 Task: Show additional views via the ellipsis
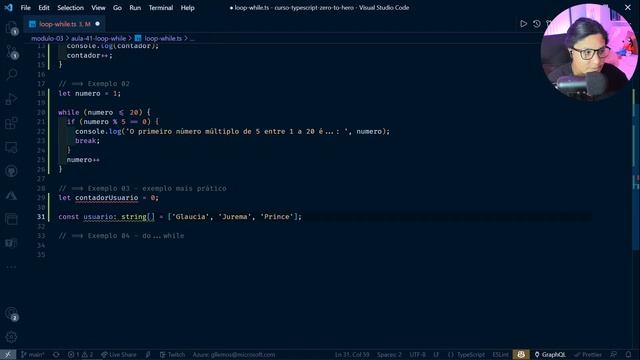click(11, 267)
